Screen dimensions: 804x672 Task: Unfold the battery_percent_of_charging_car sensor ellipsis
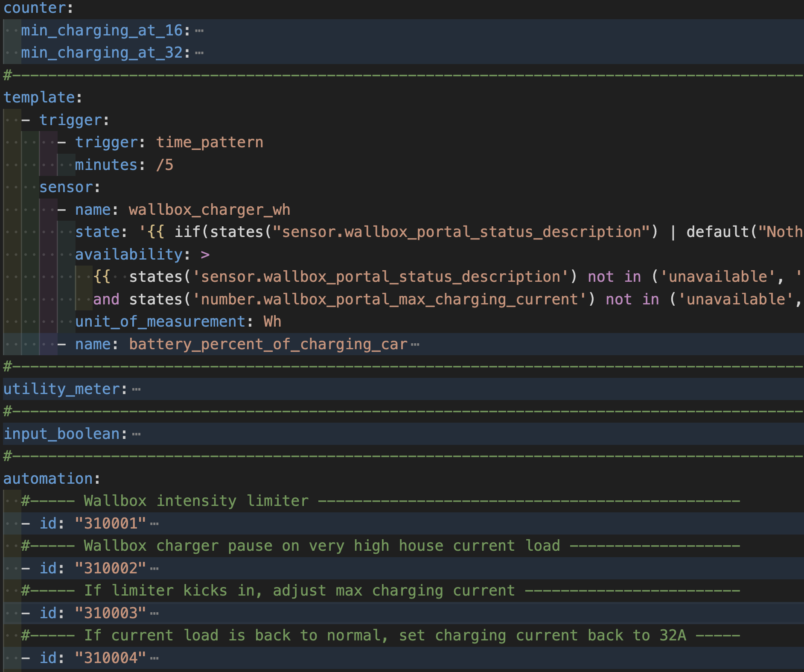(415, 345)
